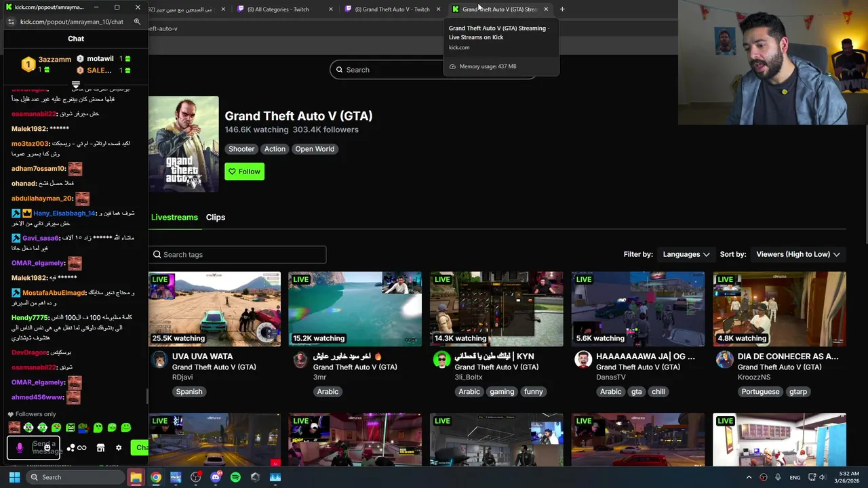This screenshot has width=868, height=488.
Task: Click the purple microphone icon in chat input
Action: coord(20,447)
